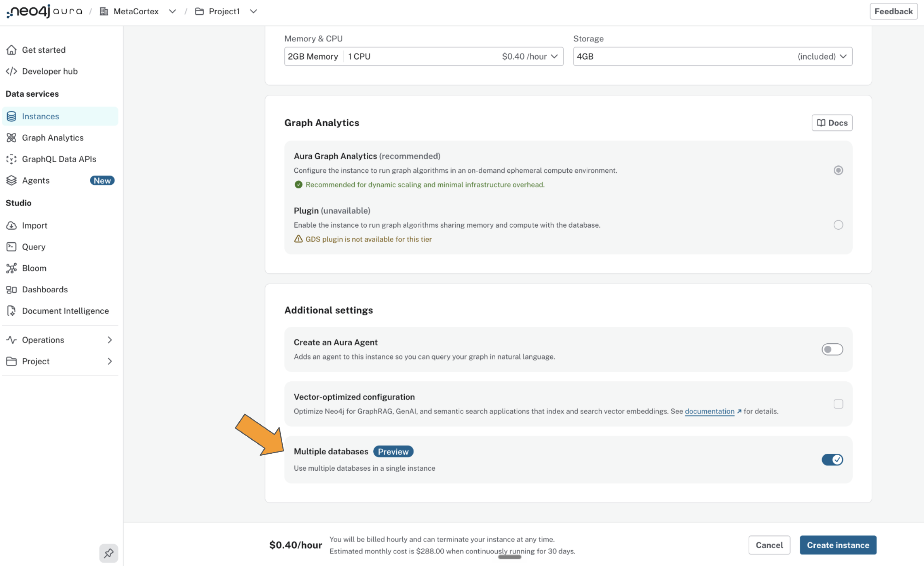Click the Agents layers icon
This screenshot has width=924, height=566.
coord(12,180)
